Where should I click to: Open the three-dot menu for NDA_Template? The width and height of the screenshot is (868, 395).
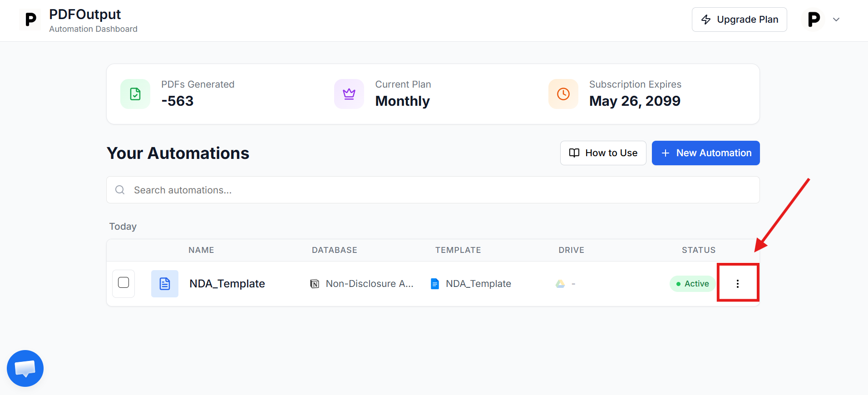[x=738, y=284]
